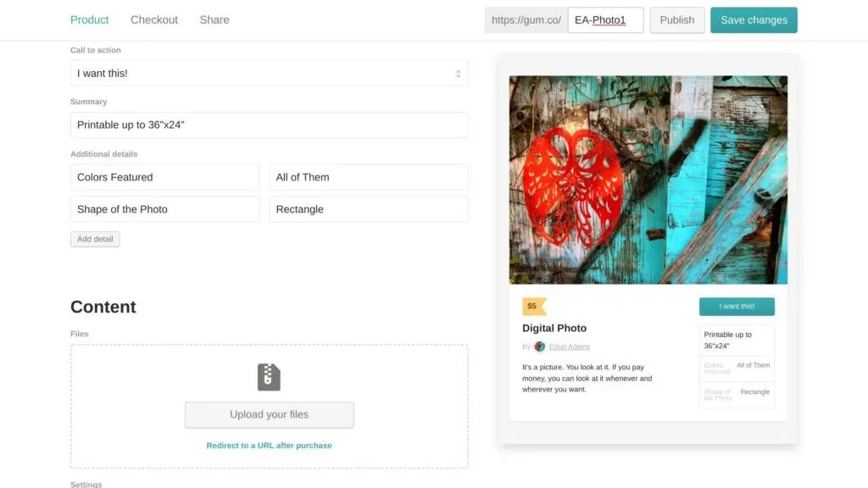Open the Call to action dropdown
868x488 pixels.
tap(269, 74)
